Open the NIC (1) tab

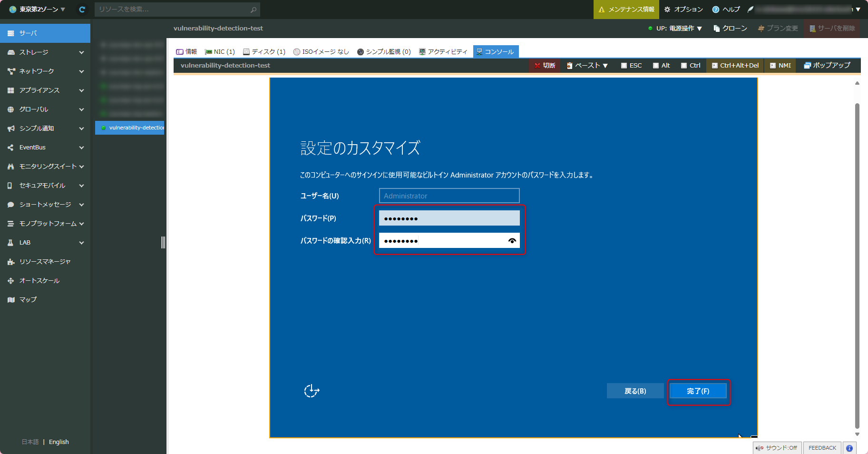click(x=219, y=51)
